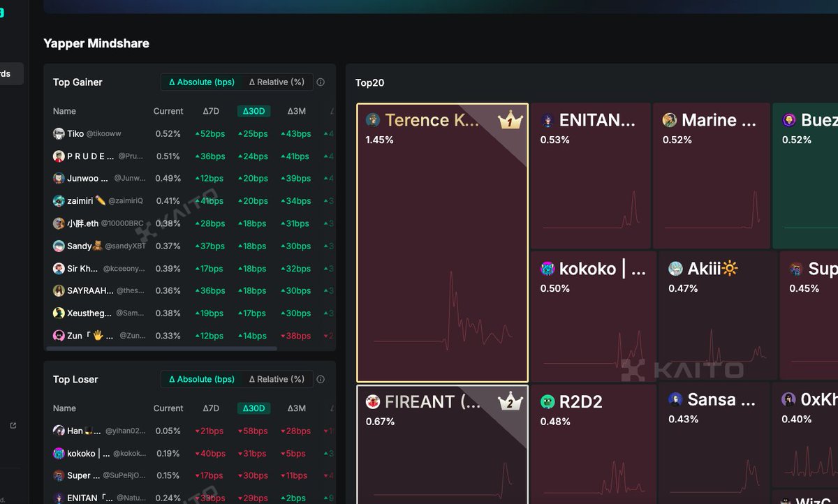Click Terence K's avatar in Top20 treemap
This screenshot has height=504, width=838.
(x=373, y=120)
